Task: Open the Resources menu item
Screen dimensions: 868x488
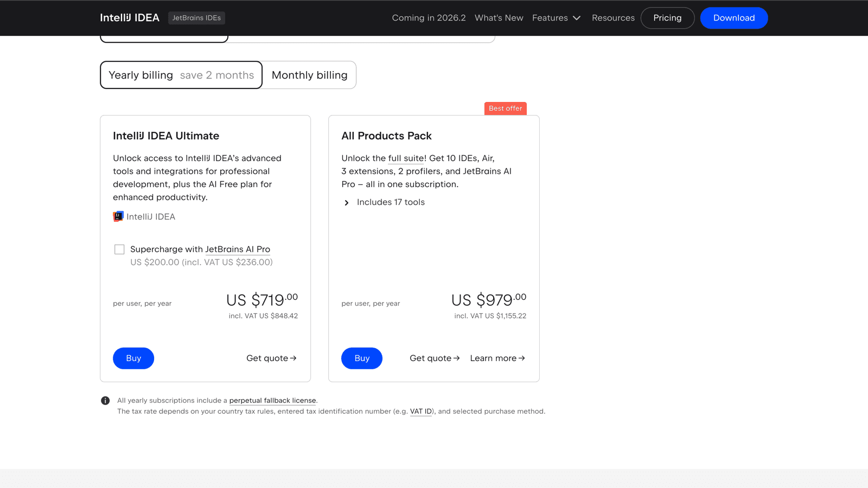Action: pos(613,18)
